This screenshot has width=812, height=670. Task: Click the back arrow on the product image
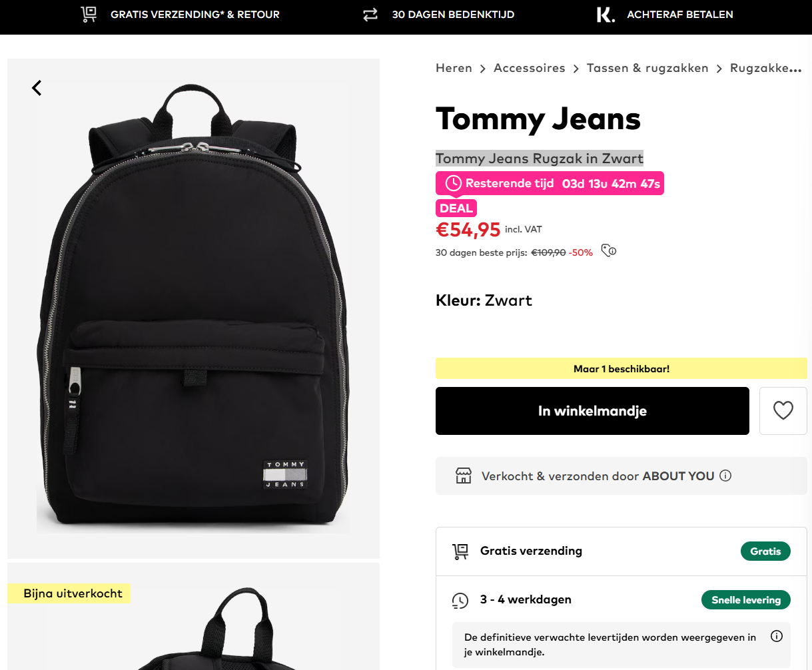coord(36,87)
